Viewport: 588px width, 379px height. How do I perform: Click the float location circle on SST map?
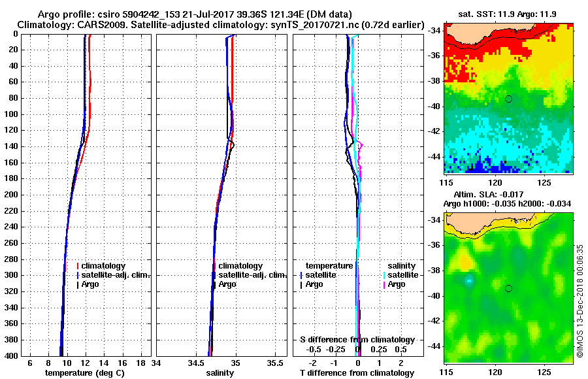pyautogui.click(x=508, y=99)
